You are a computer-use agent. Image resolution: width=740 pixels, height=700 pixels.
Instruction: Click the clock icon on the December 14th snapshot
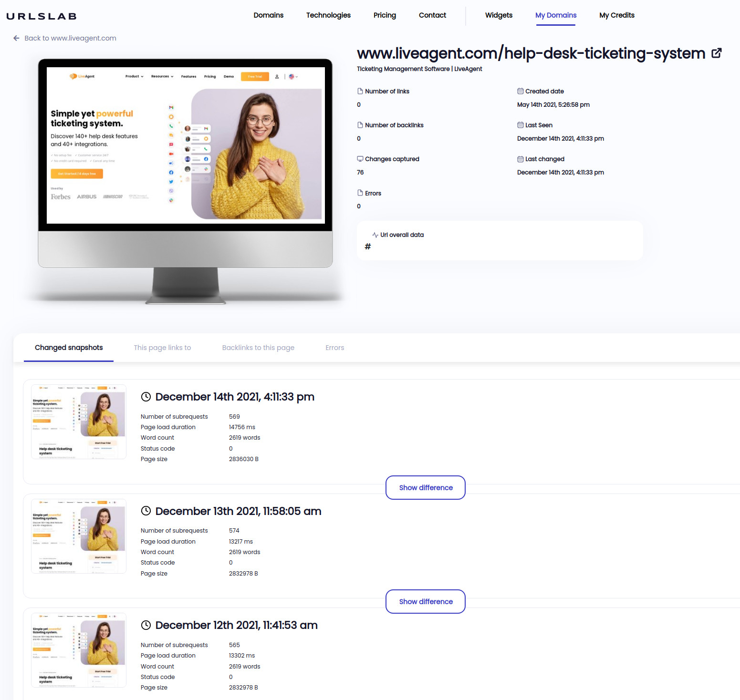click(x=146, y=396)
